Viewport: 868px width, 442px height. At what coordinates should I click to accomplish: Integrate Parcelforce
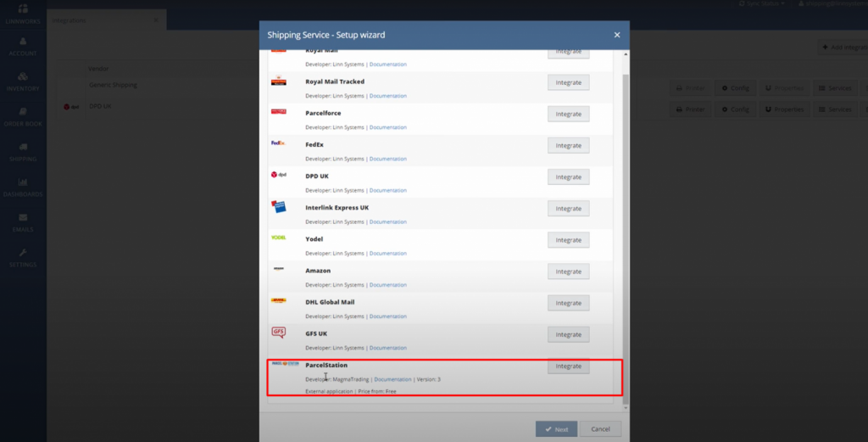[x=569, y=114]
